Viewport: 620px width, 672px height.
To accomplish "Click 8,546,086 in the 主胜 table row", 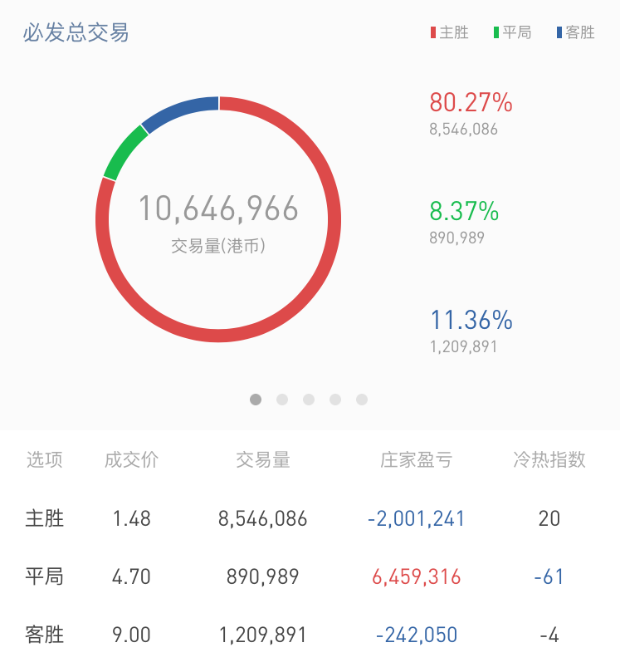I will [x=263, y=519].
